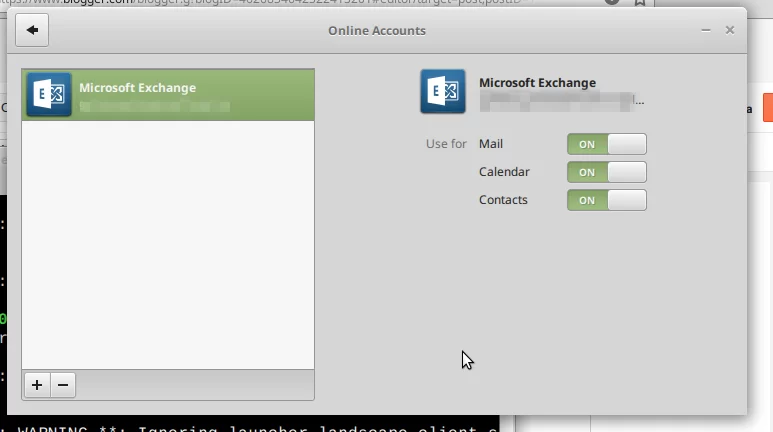
Task: Minimize the Online Accounts window
Action: tap(706, 31)
